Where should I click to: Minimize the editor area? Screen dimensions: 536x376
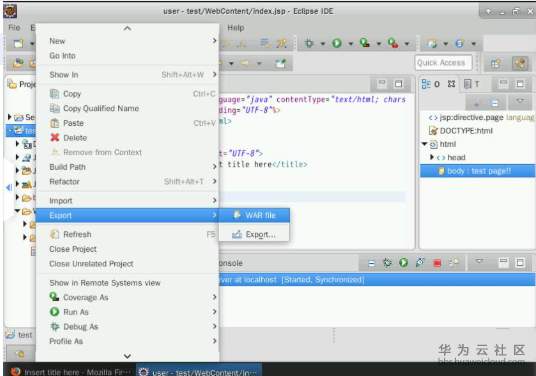tap(382, 84)
